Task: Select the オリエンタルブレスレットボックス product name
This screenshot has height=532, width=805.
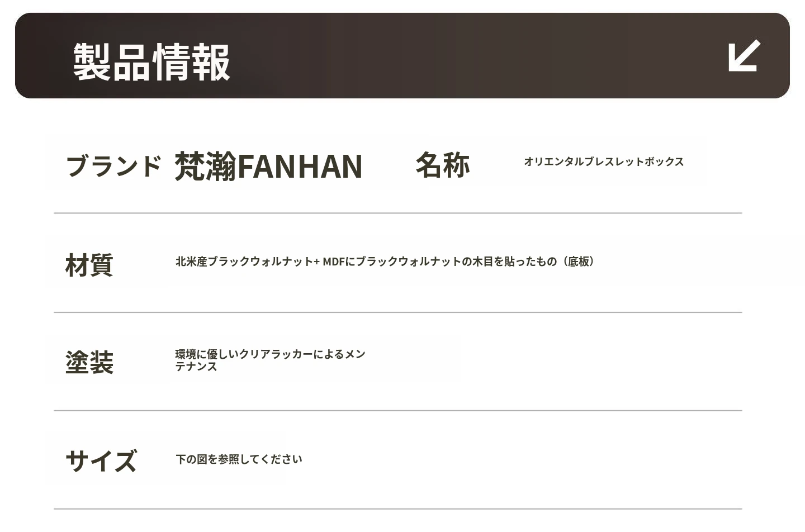Action: pos(604,161)
